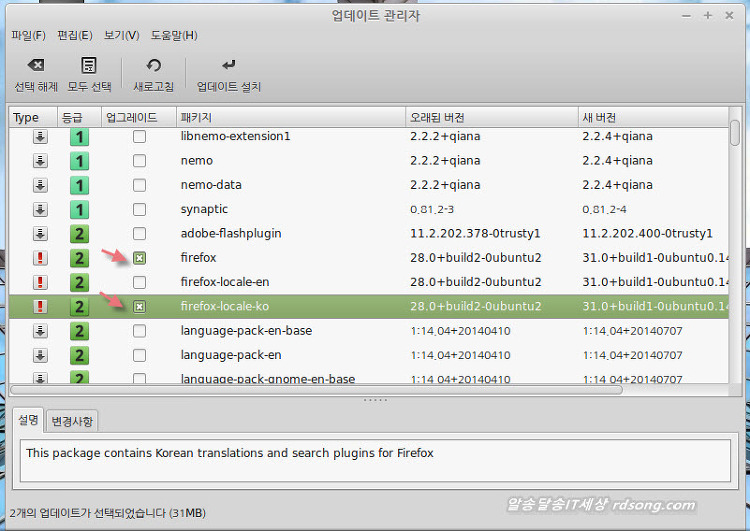Uncheck the firefox upgrade checkbox
The width and height of the screenshot is (750, 531).
tap(140, 258)
